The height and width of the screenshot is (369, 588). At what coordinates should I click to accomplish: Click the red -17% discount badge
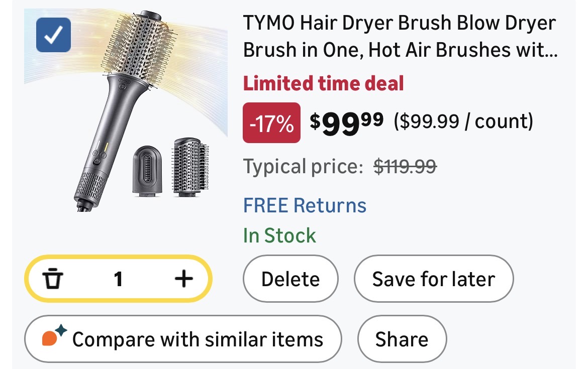(271, 122)
